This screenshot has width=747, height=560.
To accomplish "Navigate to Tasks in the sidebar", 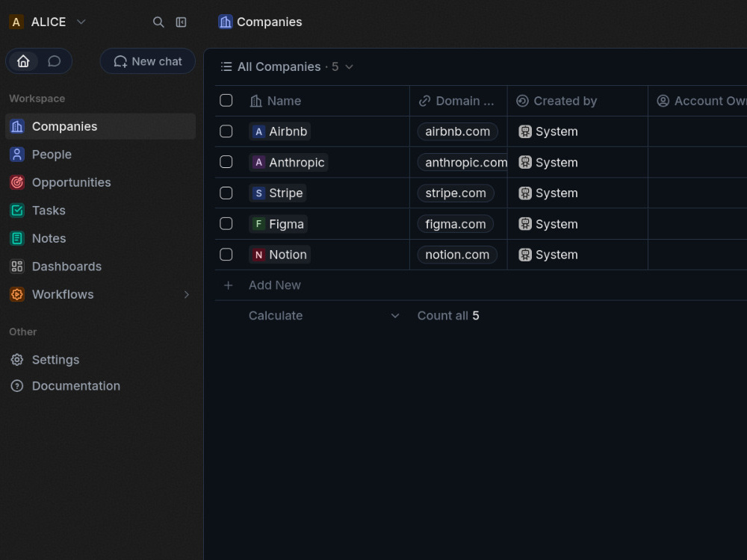I will [x=100, y=211].
